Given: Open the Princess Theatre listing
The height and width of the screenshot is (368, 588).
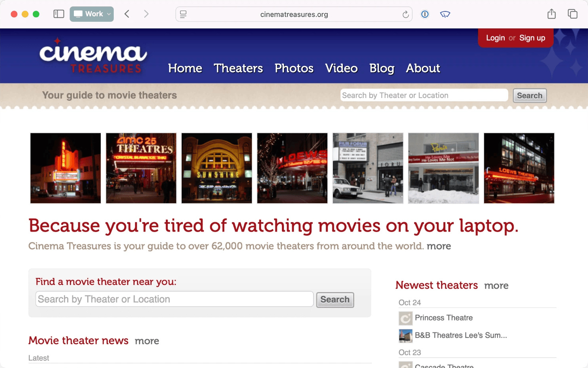Looking at the screenshot, I should pos(444,318).
